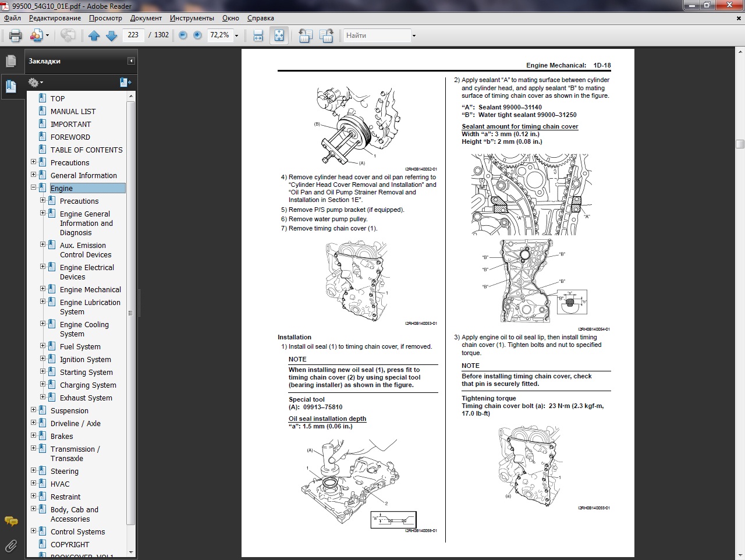Click the second page tool icon beside search
Screen dimensions: 745x560
click(326, 36)
